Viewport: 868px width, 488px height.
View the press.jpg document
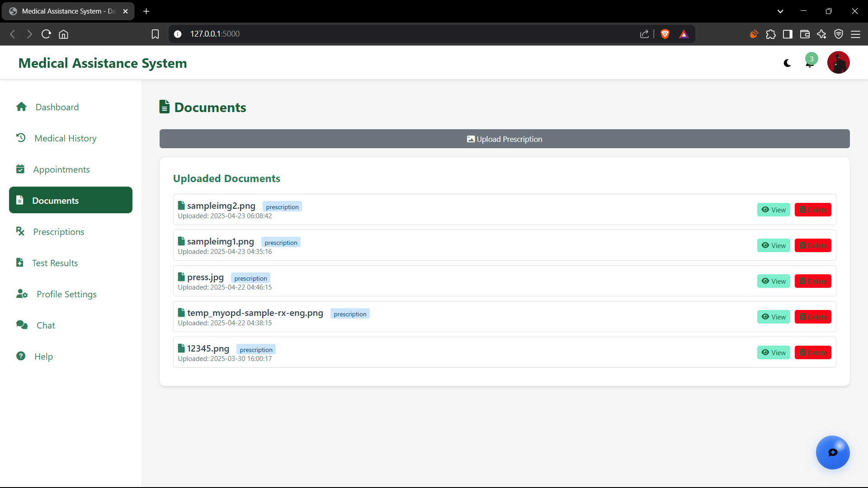pyautogui.click(x=774, y=281)
